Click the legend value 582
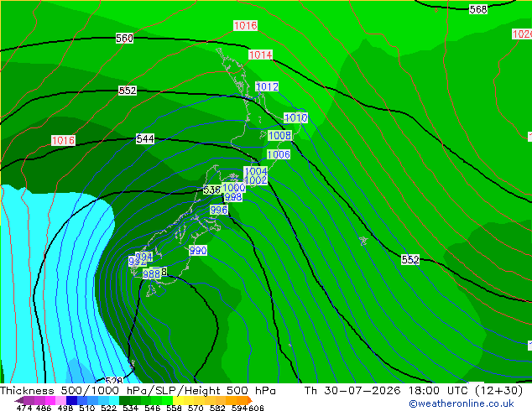The height and width of the screenshot is (411, 532). pos(217,408)
